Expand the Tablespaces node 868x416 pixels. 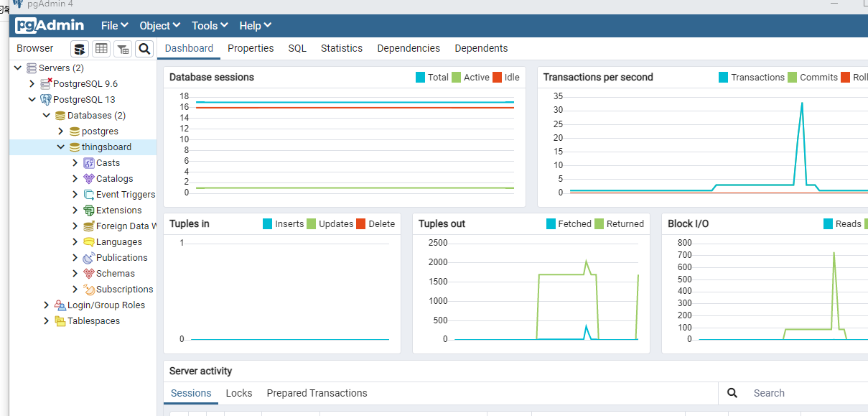[47, 321]
